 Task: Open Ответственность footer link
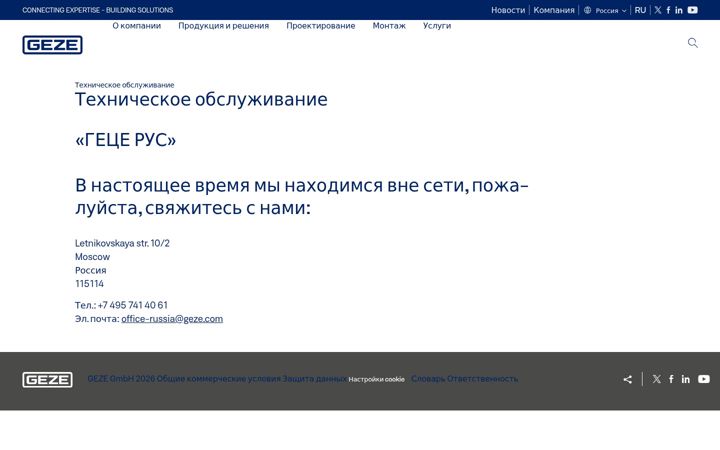point(483,379)
